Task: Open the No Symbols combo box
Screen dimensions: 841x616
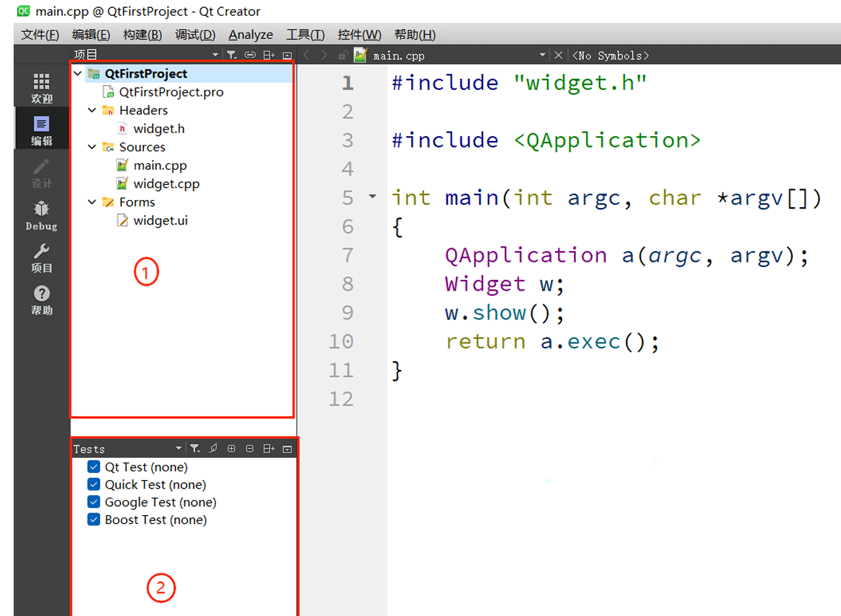Action: coord(611,55)
